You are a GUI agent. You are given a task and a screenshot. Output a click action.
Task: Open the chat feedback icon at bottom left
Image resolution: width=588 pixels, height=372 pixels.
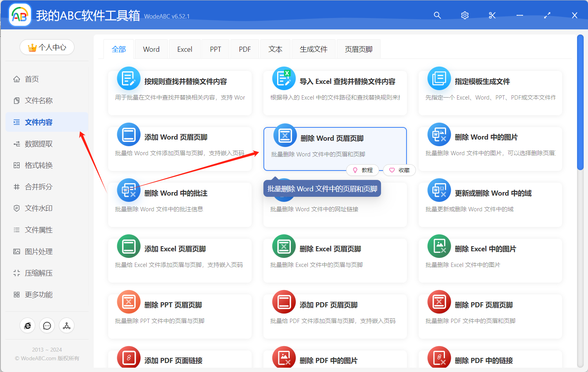(47, 325)
